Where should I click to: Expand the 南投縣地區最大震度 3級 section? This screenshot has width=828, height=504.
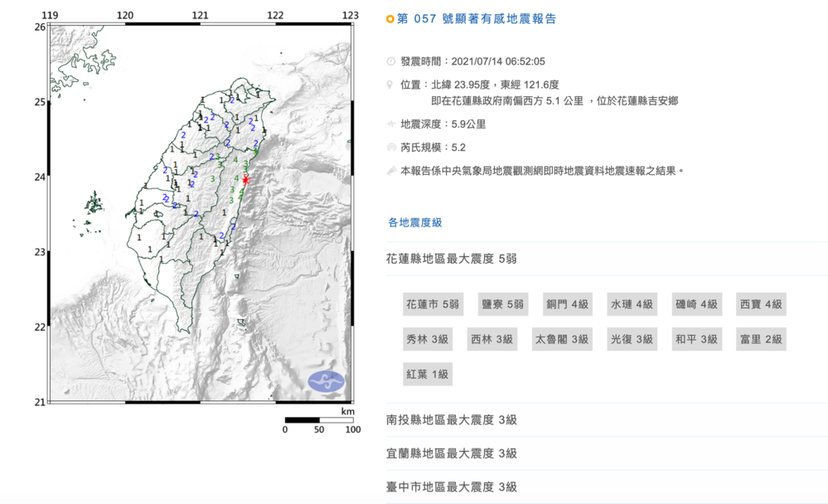tap(452, 419)
